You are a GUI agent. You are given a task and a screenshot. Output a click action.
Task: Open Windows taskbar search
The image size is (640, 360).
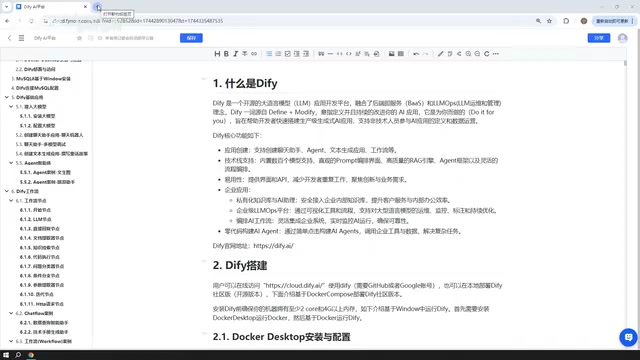(18, 355)
